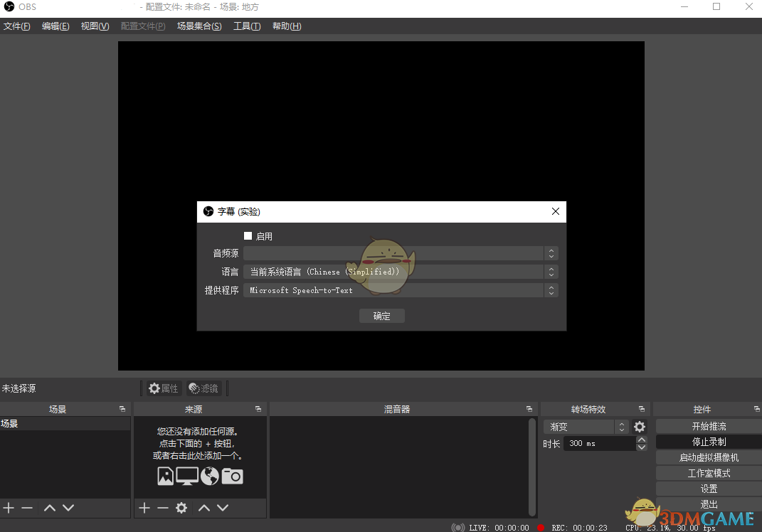762x532 pixels.
Task: Move source up with the up arrow icon
Action: click(204, 508)
